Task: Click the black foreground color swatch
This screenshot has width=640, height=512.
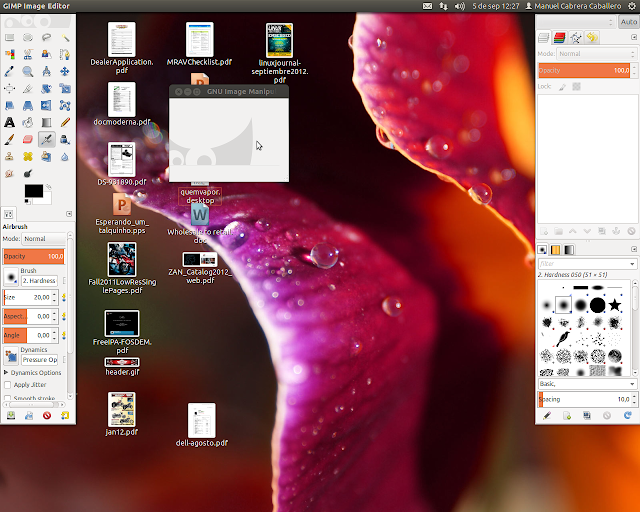Action: 33,191
